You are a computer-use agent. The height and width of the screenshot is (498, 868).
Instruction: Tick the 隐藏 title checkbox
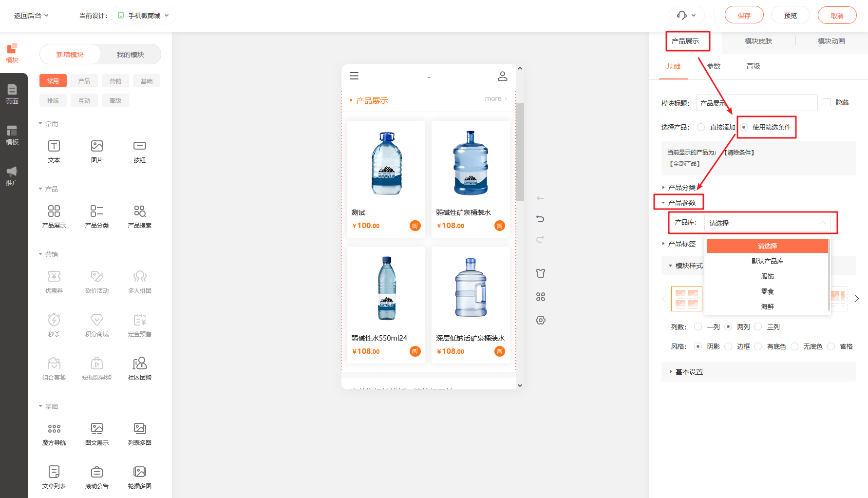pos(827,102)
